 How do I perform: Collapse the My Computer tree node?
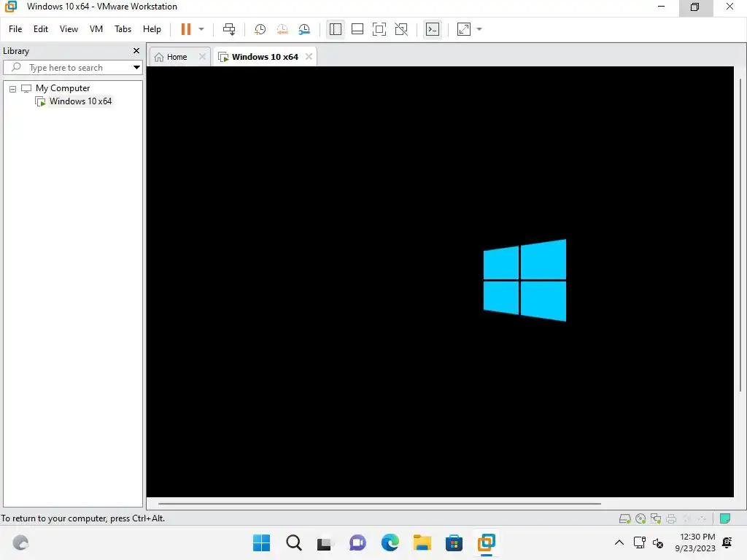[13, 88]
